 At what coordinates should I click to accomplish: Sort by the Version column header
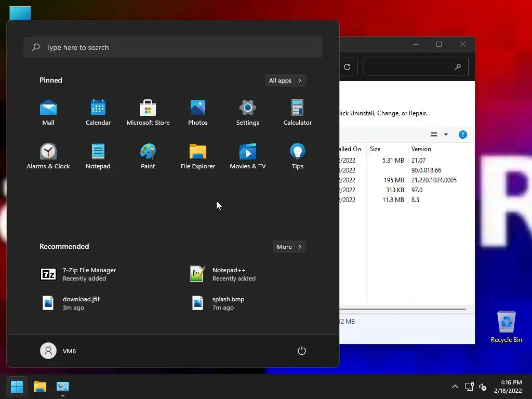tap(442, 149)
